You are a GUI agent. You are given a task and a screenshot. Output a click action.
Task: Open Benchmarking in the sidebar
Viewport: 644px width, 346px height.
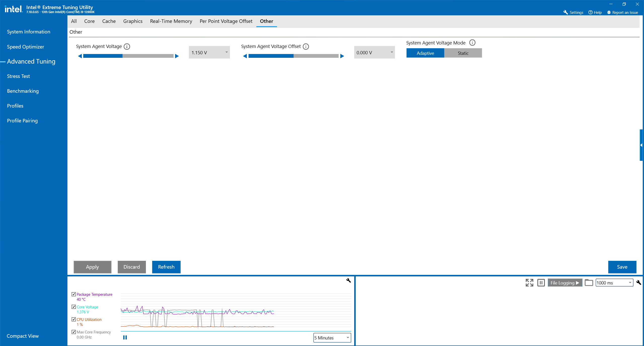pos(23,91)
